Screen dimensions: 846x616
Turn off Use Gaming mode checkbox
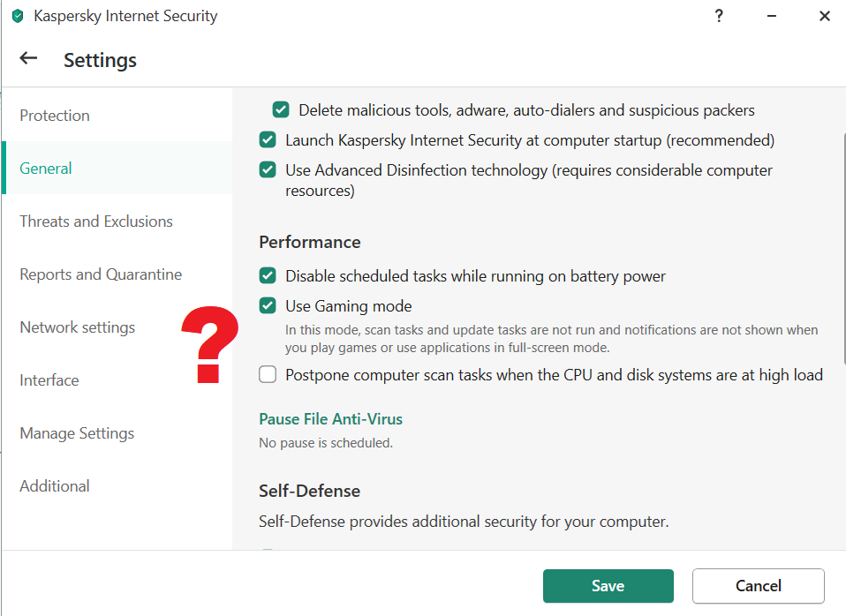pyautogui.click(x=268, y=306)
